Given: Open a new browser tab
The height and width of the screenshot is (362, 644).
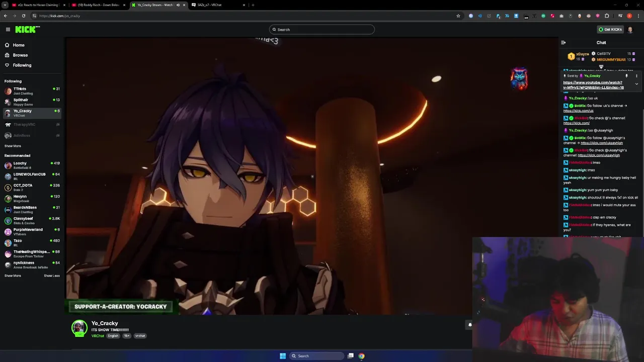Looking at the screenshot, I should coord(253,5).
